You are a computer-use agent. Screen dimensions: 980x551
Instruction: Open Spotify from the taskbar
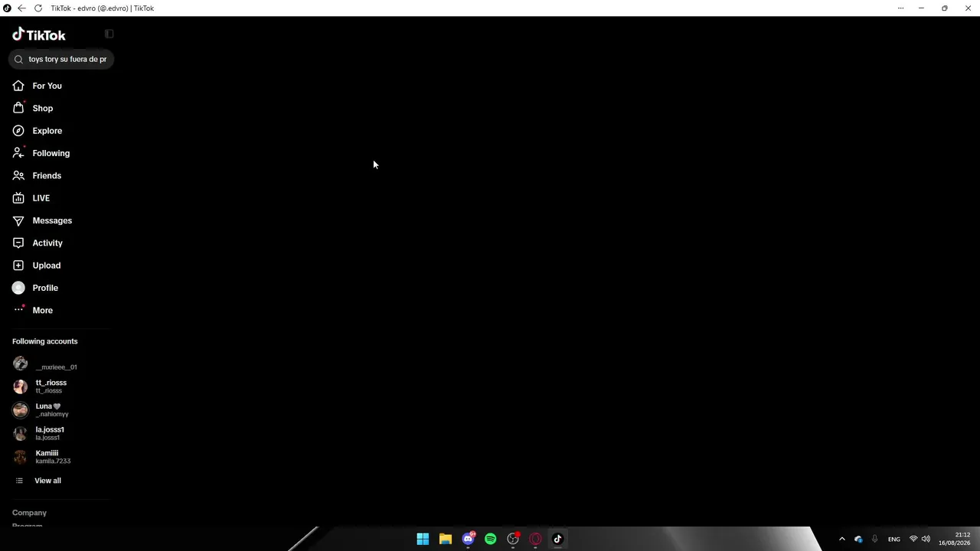point(491,539)
